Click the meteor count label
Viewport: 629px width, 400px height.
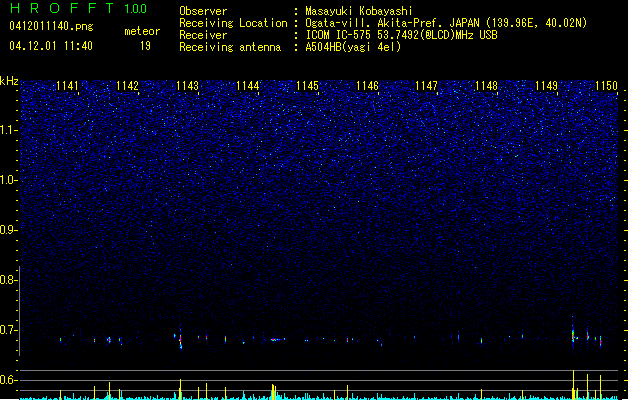142,31
